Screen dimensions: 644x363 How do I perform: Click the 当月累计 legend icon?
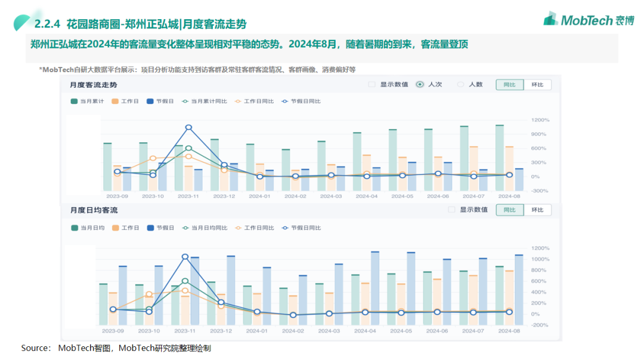pyautogui.click(x=74, y=101)
